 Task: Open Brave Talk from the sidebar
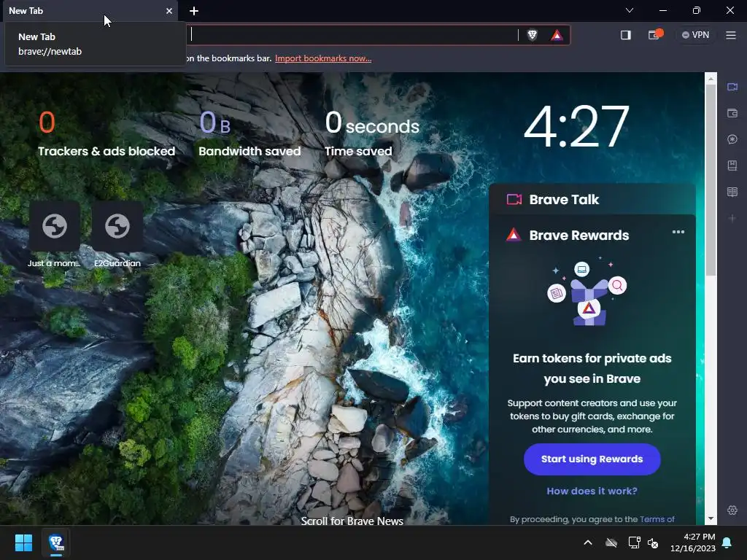point(732,87)
